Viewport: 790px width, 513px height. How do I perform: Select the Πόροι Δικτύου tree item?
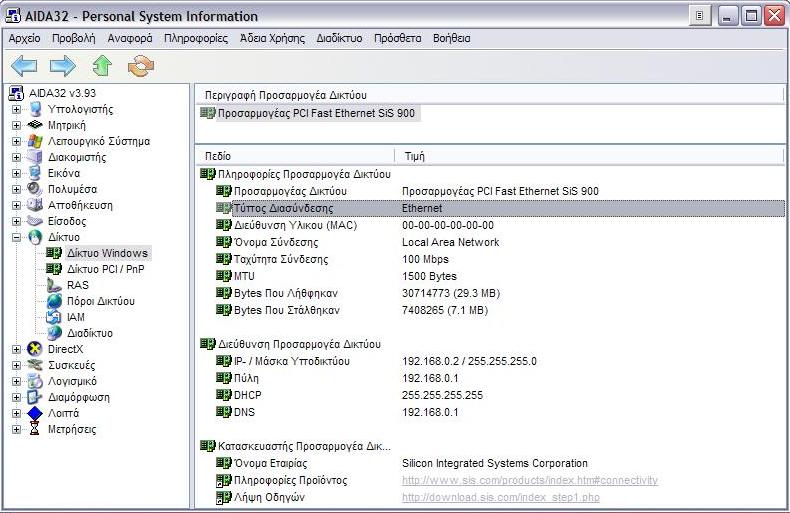coord(100,301)
